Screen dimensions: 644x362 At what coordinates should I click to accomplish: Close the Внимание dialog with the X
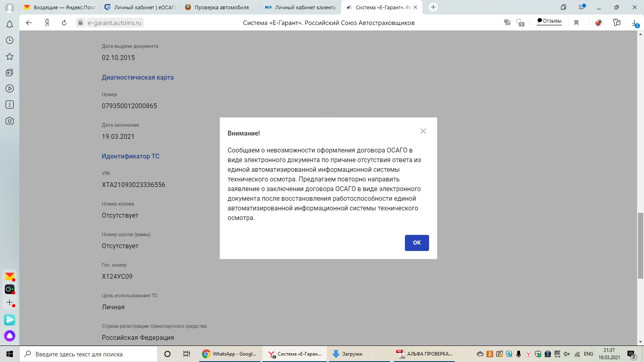(x=423, y=131)
